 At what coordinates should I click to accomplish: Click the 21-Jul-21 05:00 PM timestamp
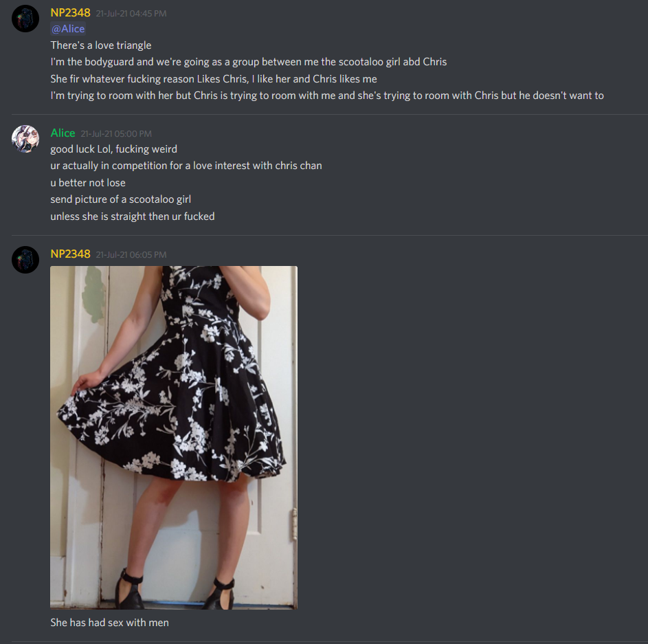[x=116, y=134]
